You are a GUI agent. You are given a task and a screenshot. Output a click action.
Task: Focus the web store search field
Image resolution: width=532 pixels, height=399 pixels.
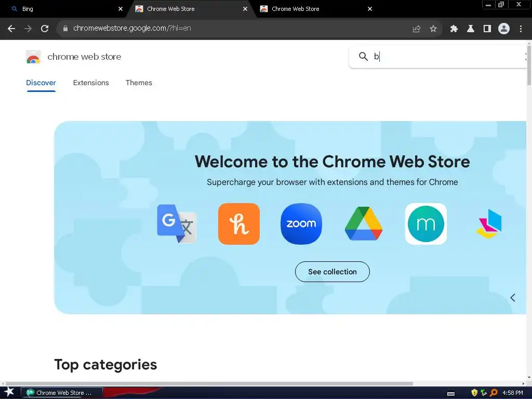[x=437, y=56]
